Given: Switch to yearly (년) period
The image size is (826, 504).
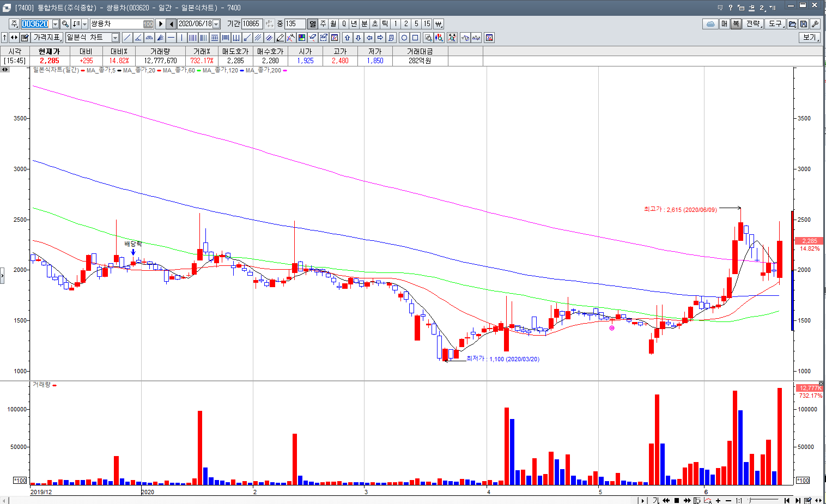Looking at the screenshot, I should pos(354,24).
